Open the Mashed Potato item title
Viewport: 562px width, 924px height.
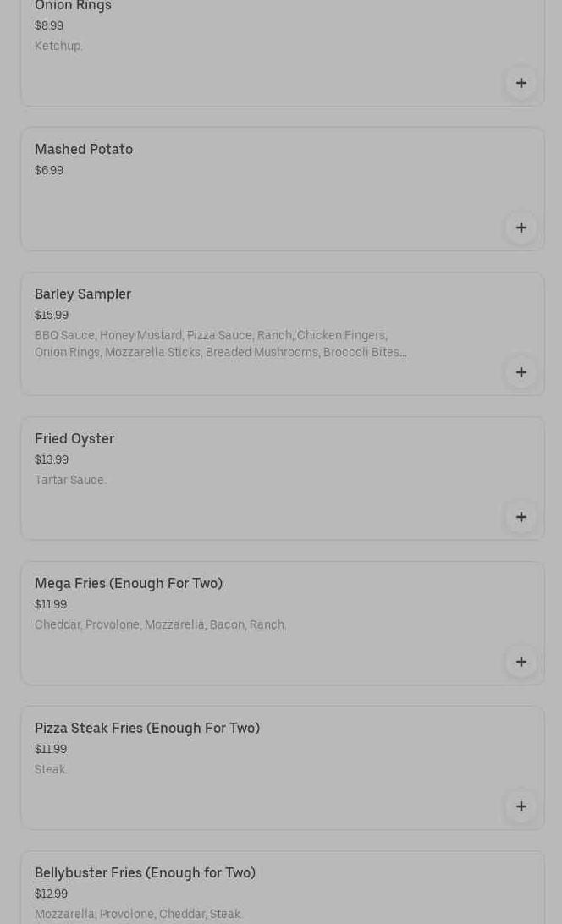[84, 149]
